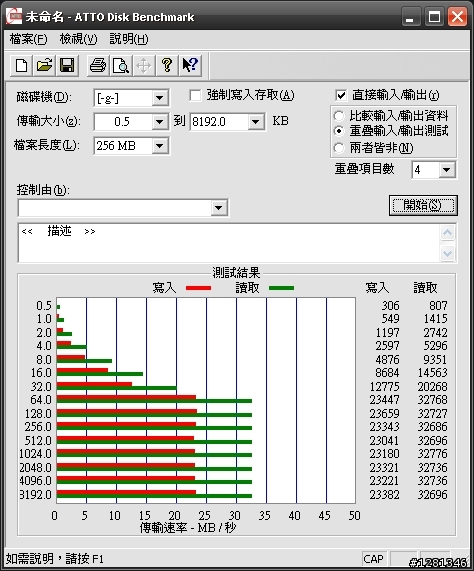Click the four-arrow move toolbar icon
This screenshot has height=571, width=474.
point(144,66)
